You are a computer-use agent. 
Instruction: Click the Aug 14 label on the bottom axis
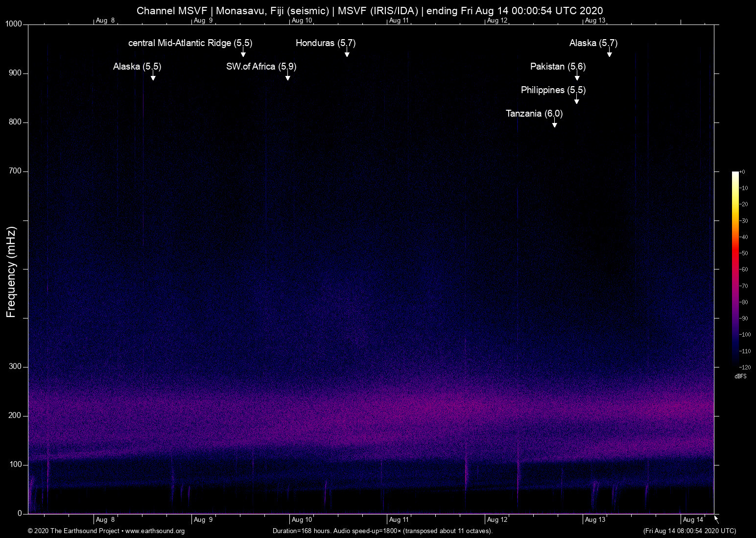pyautogui.click(x=693, y=519)
